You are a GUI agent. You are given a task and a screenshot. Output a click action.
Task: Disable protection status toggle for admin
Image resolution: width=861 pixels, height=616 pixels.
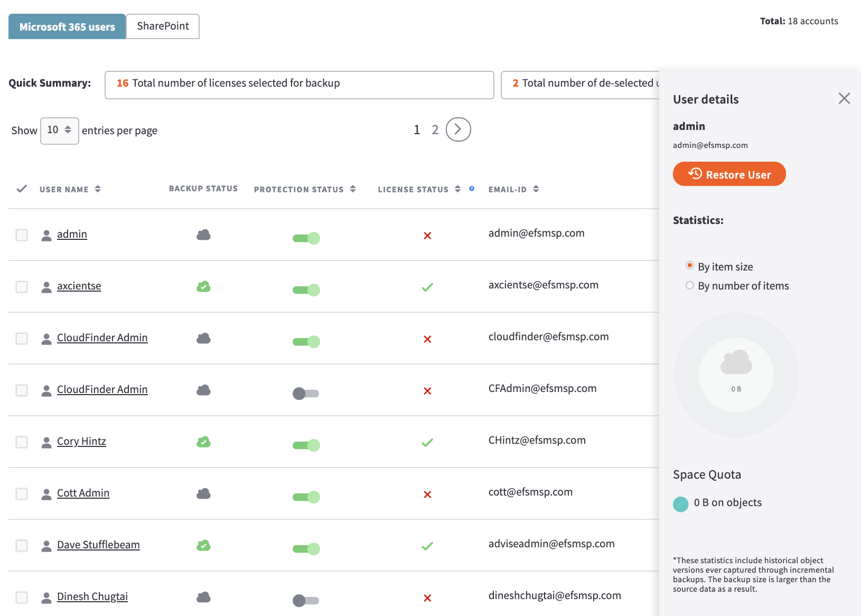point(306,238)
